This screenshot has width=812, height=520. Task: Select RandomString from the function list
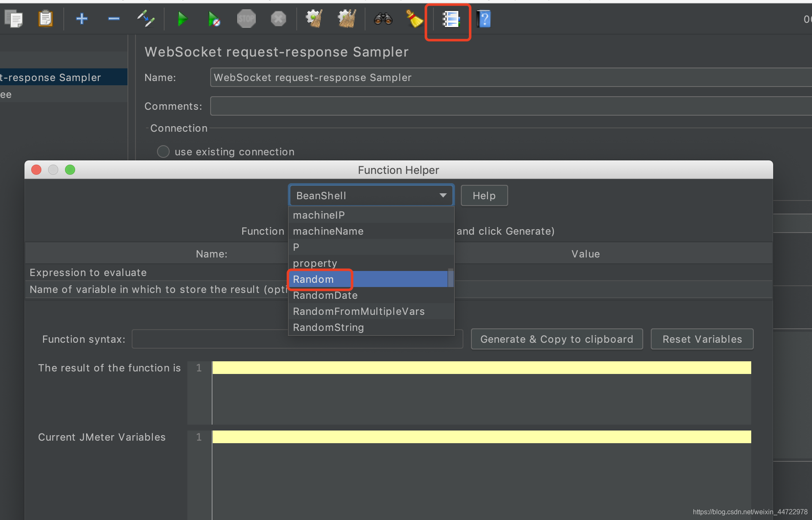coord(328,327)
